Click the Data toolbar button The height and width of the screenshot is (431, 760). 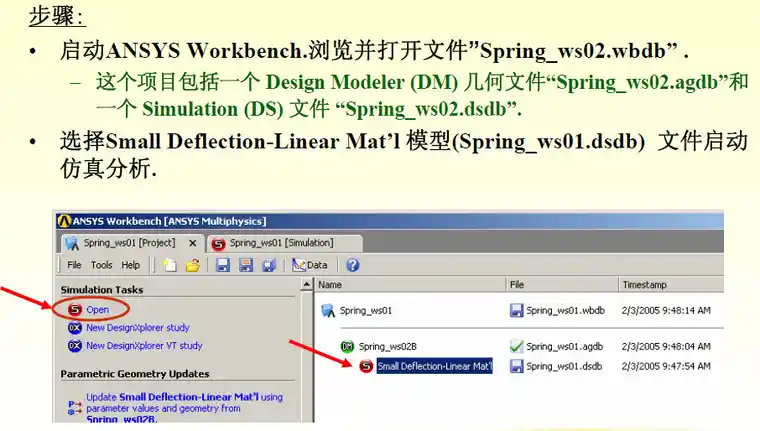[x=310, y=265]
